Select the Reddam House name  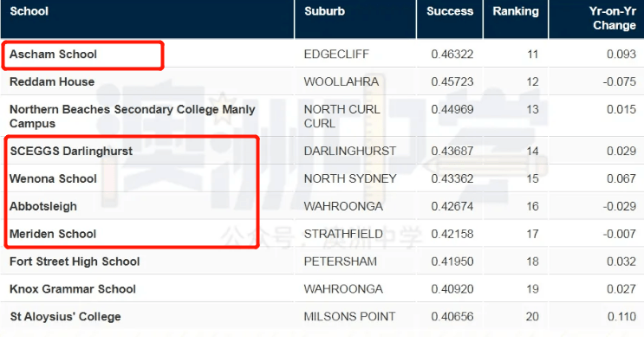[x=52, y=81]
